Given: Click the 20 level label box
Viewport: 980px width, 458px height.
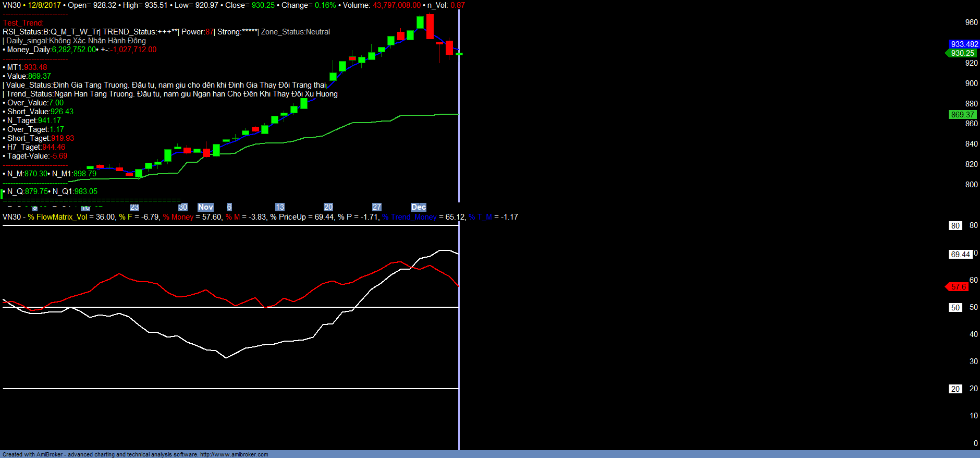Looking at the screenshot, I should pyautogui.click(x=955, y=389).
